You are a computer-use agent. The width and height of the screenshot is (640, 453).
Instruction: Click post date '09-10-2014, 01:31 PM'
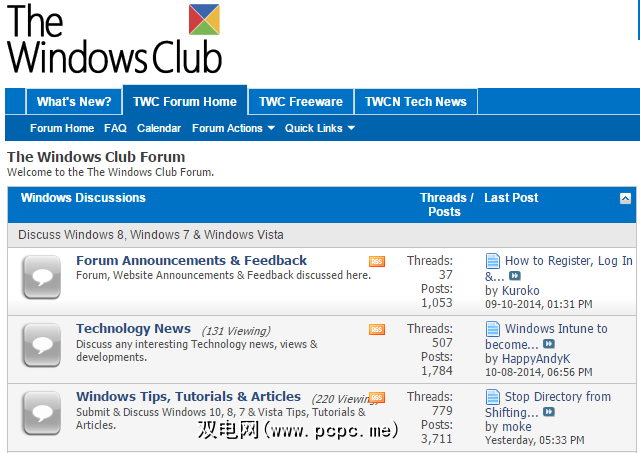[x=539, y=304]
